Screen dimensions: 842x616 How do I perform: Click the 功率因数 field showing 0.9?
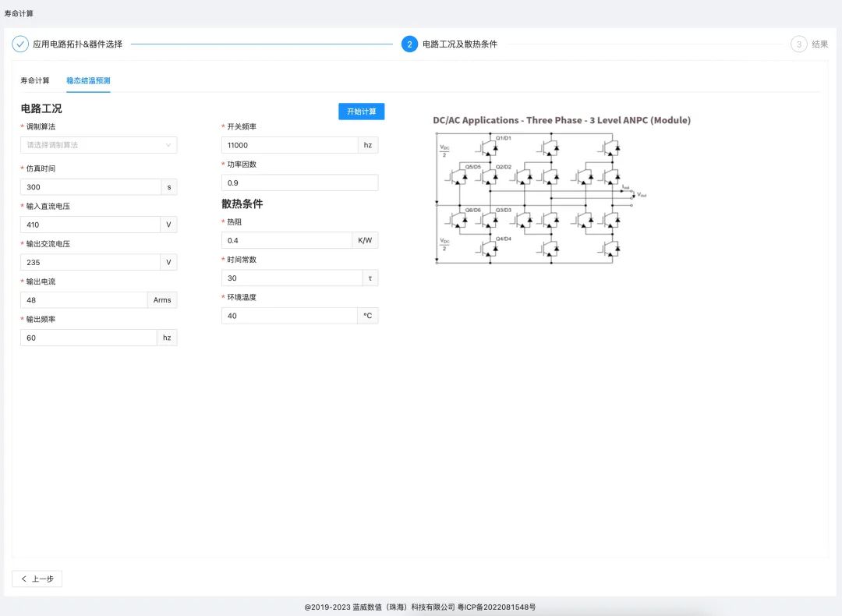(299, 182)
